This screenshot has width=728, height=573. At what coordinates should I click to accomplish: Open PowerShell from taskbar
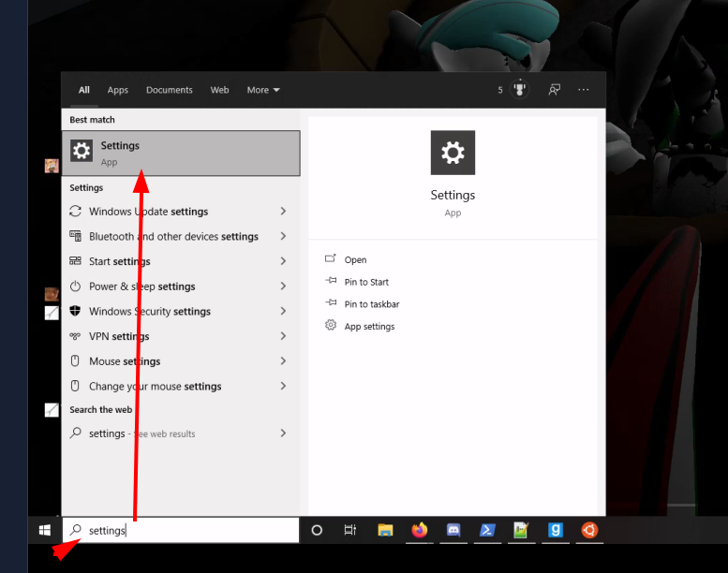[x=487, y=530]
